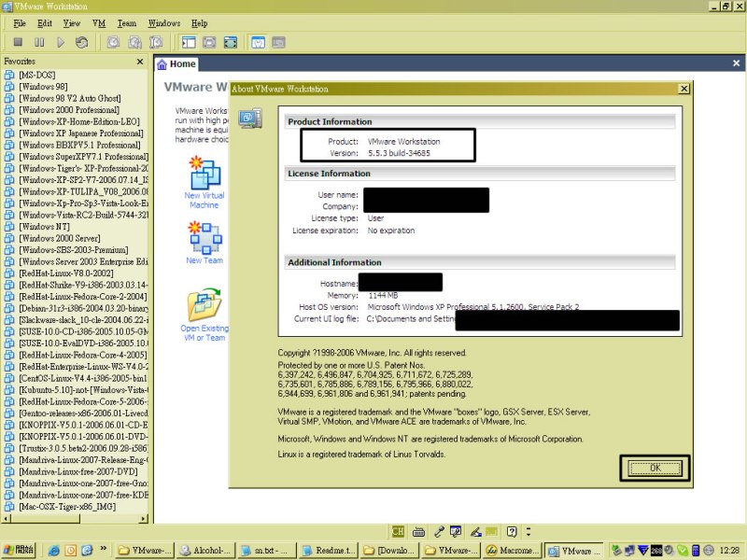The width and height of the screenshot is (747, 560).
Task: Click the New Team icon
Action: tap(204, 238)
